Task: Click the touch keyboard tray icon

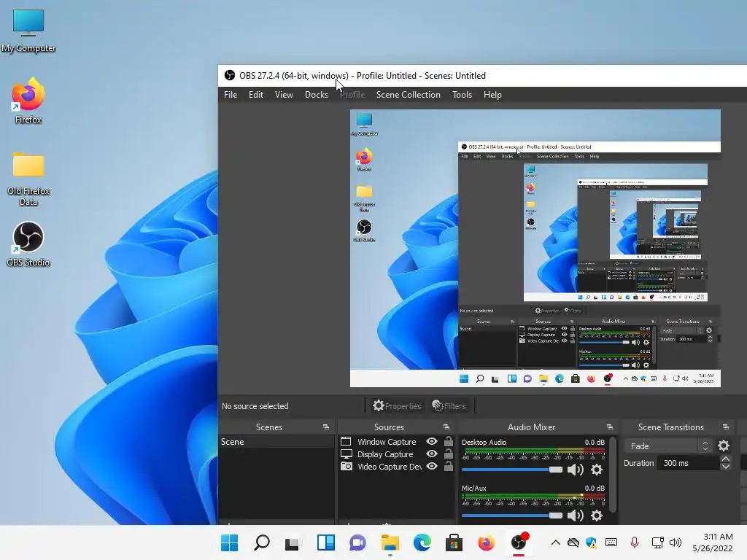Action: click(x=611, y=542)
